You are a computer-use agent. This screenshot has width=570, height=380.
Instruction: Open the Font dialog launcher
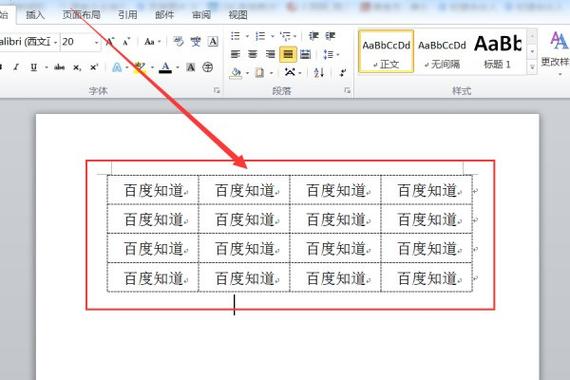[x=217, y=91]
